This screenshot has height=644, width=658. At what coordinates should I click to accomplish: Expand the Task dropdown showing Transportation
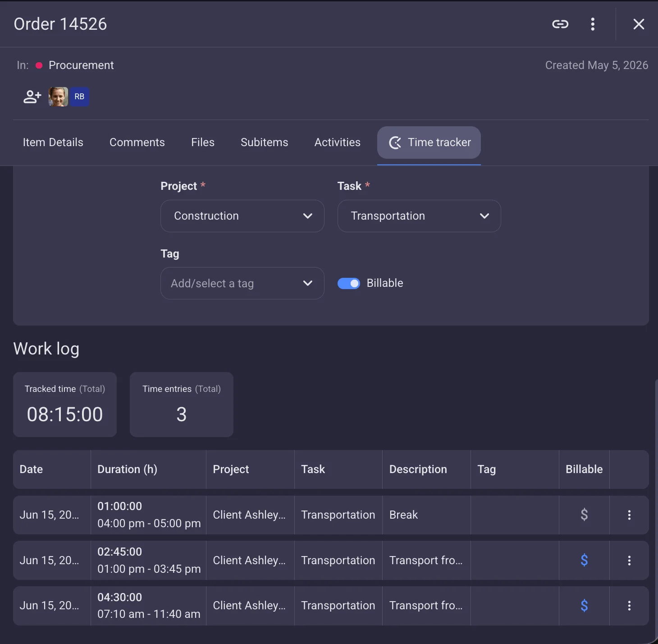[x=419, y=216]
